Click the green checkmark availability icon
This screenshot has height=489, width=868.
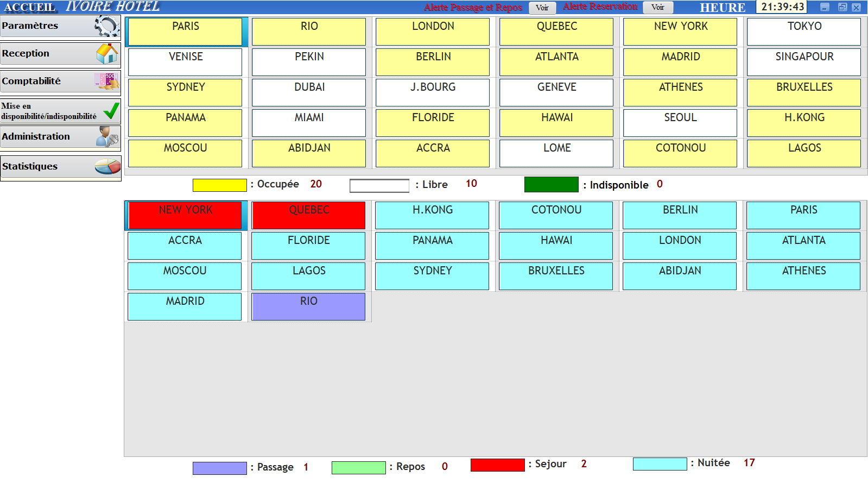(111, 111)
